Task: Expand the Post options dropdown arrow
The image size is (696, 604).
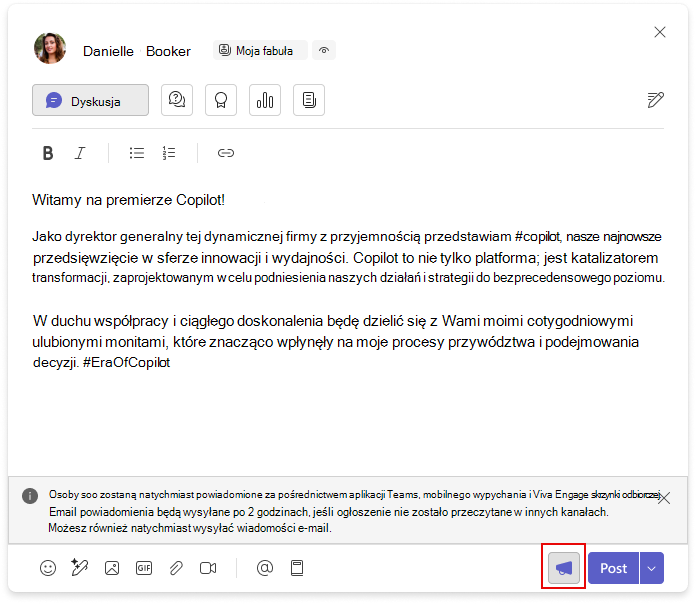Action: (x=652, y=568)
